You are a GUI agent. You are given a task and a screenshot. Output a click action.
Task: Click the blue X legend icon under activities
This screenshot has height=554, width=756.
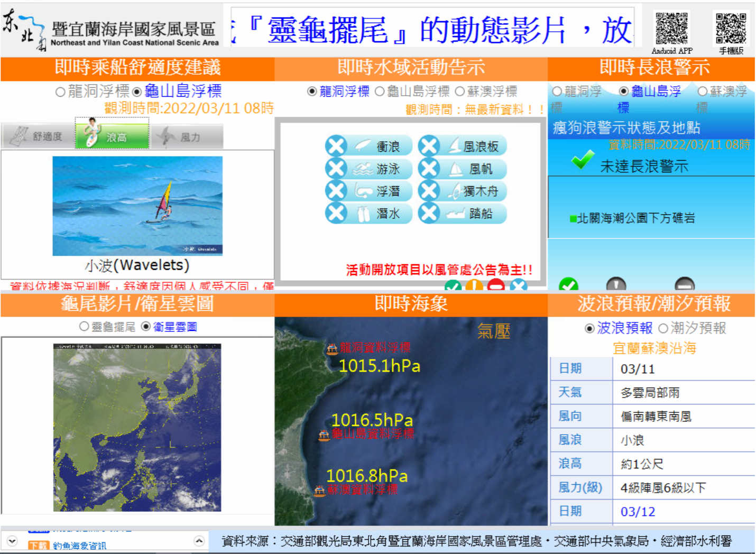click(519, 285)
